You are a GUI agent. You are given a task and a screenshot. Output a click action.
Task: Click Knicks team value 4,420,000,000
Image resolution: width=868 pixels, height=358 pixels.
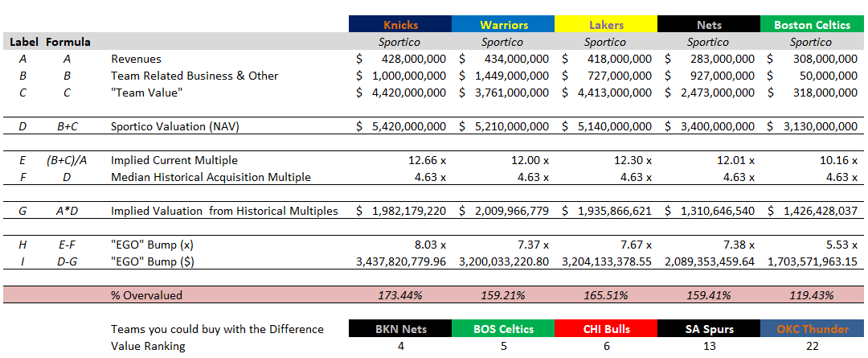coord(409,93)
